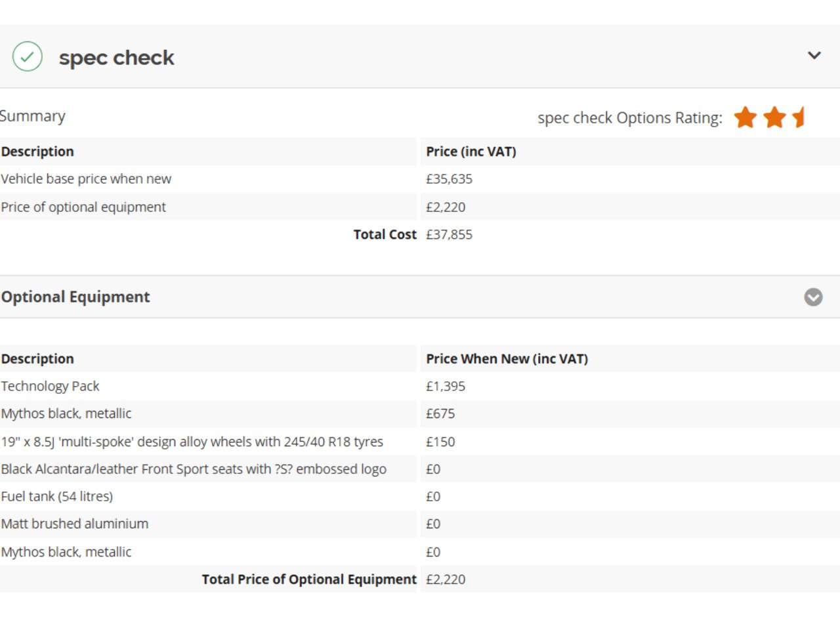Screen dimensions: 840x630
Task: Click the Price of optional equipment row
Action: point(83,207)
